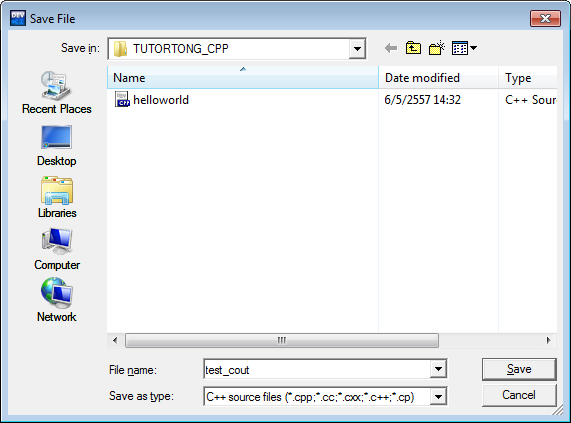Click the TUTORTONG_CPP folder icon
The width and height of the screenshot is (571, 423).
tap(120, 48)
